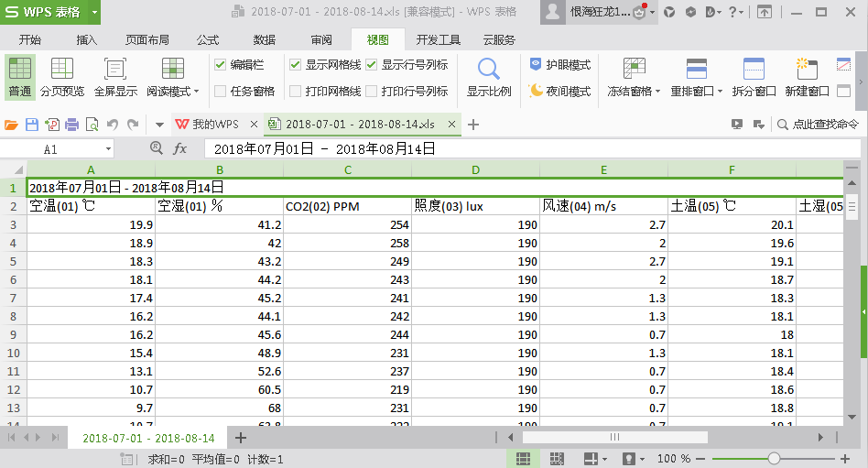Add a new sheet with plus button

(241, 438)
